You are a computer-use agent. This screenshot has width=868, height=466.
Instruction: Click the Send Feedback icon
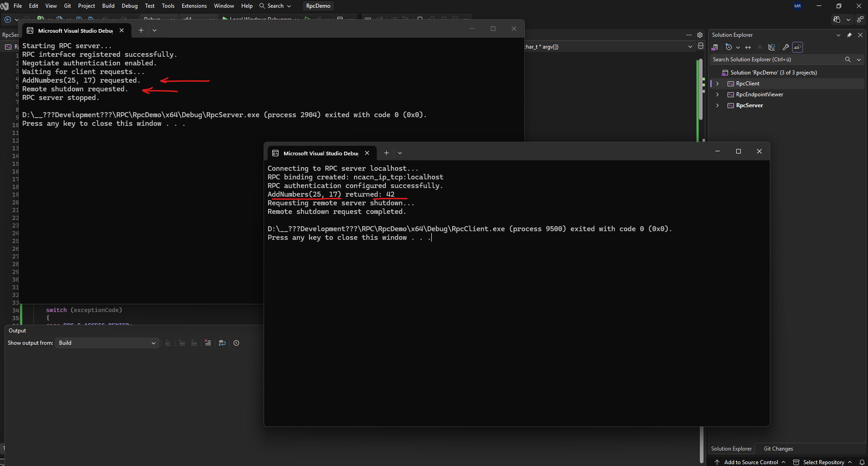point(860,20)
